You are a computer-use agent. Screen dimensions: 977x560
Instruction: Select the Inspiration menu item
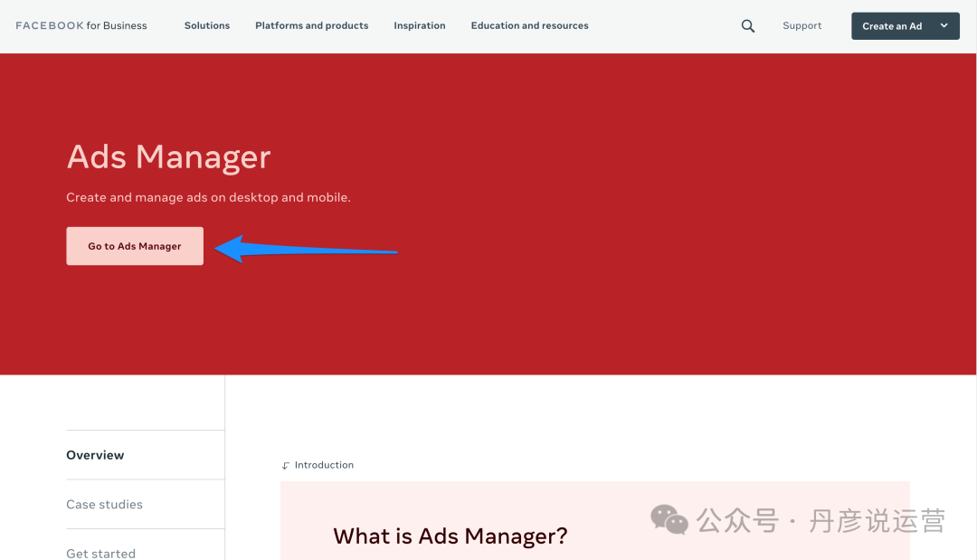point(420,25)
